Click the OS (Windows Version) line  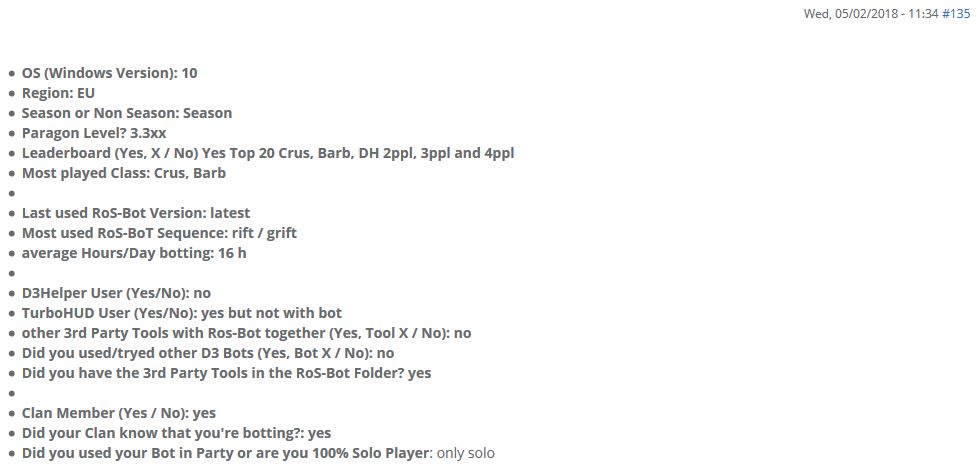tap(110, 73)
